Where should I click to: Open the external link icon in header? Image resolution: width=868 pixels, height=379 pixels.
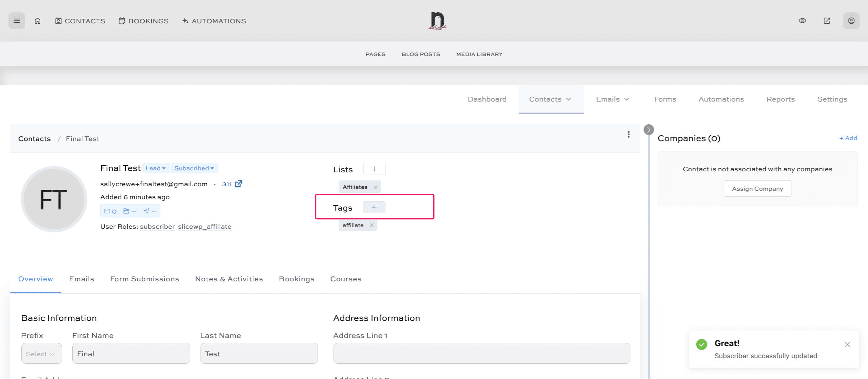(826, 21)
